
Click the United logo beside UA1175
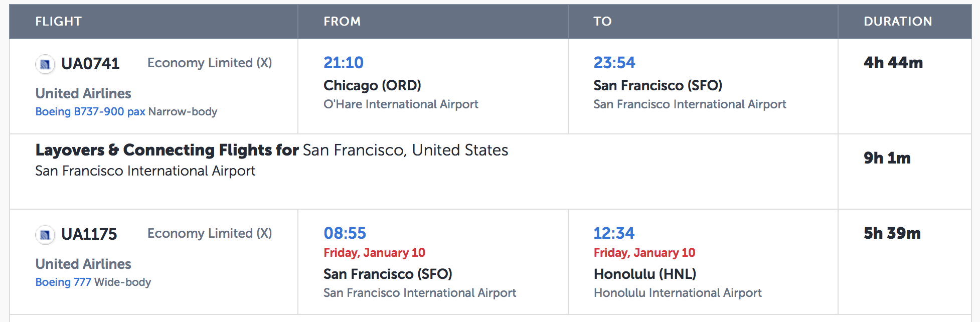[45, 235]
